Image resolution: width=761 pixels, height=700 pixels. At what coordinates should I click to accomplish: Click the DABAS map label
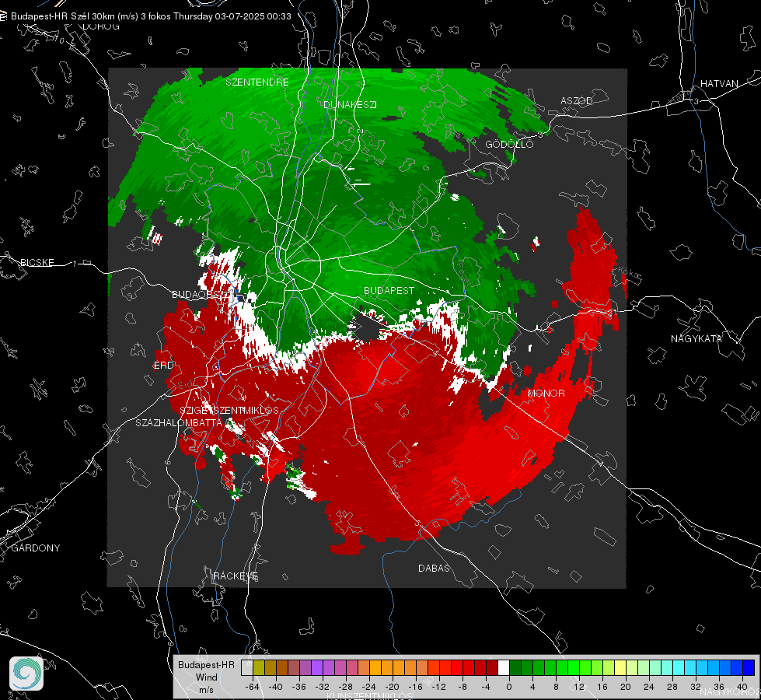point(435,568)
